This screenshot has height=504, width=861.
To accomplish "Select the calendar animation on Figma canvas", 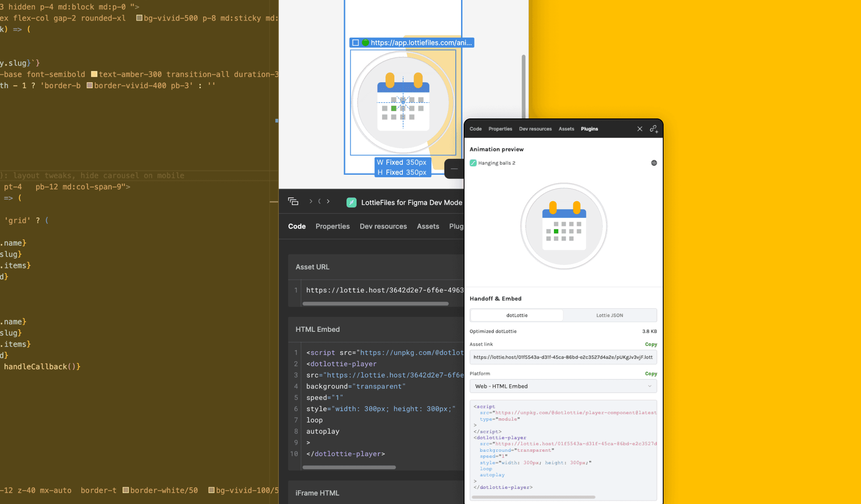I will pos(403,102).
